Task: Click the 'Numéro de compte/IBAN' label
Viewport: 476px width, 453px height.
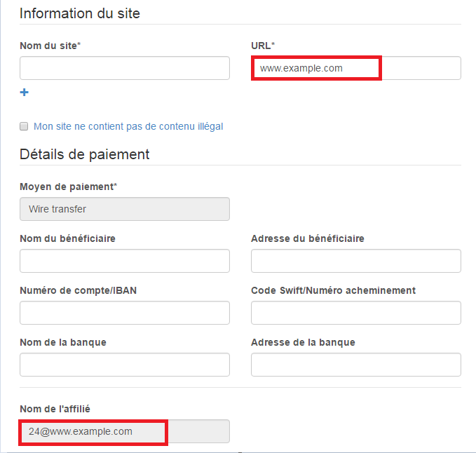Action: click(x=79, y=290)
